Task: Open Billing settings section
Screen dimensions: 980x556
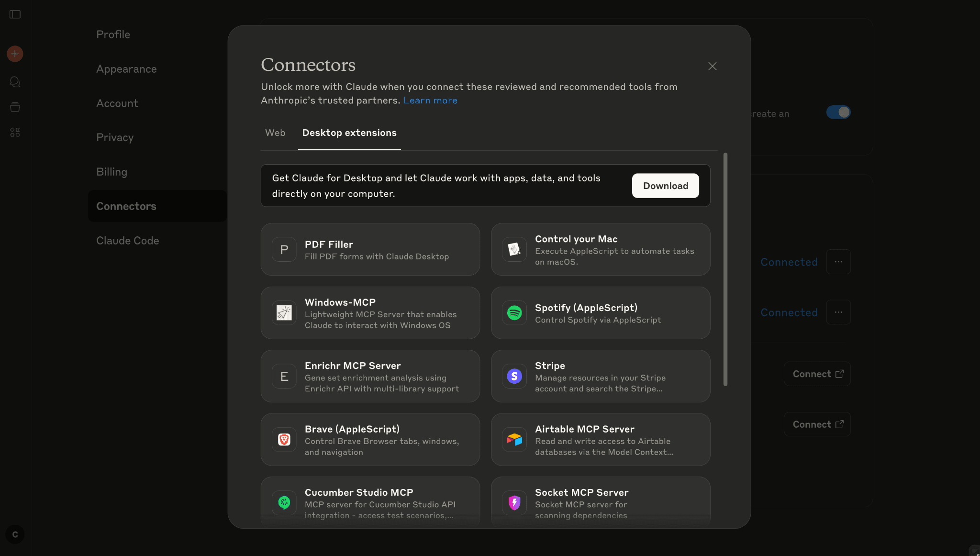Action: coord(111,172)
